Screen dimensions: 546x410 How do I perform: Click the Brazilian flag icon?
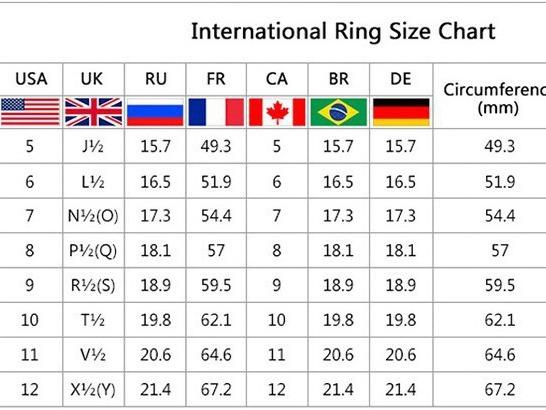coord(338,112)
